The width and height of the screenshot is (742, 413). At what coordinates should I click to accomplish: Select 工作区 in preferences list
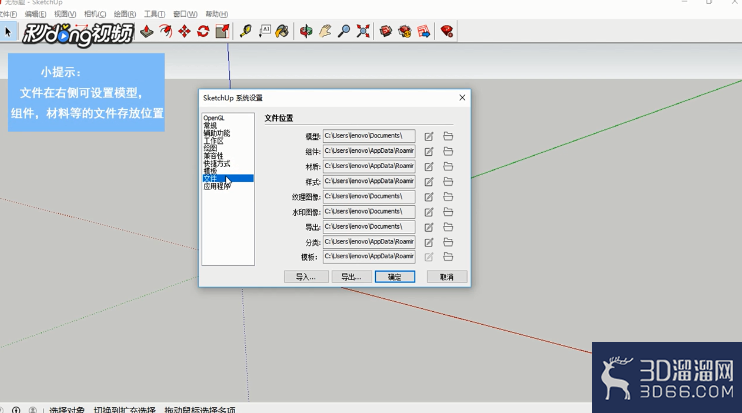coord(213,141)
